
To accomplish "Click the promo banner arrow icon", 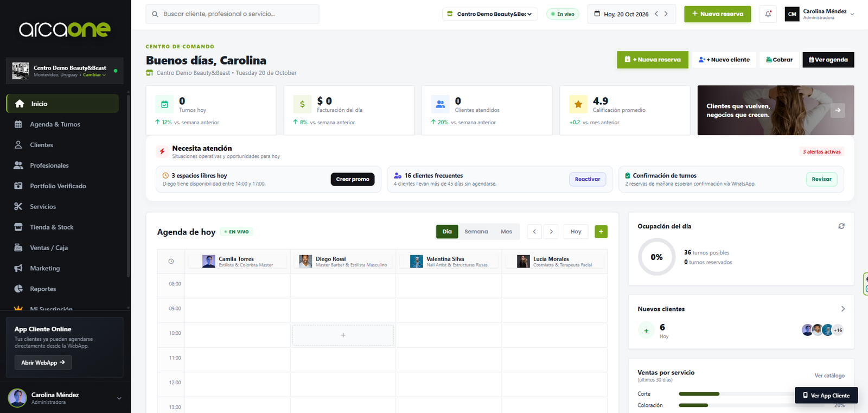I will click(x=838, y=110).
